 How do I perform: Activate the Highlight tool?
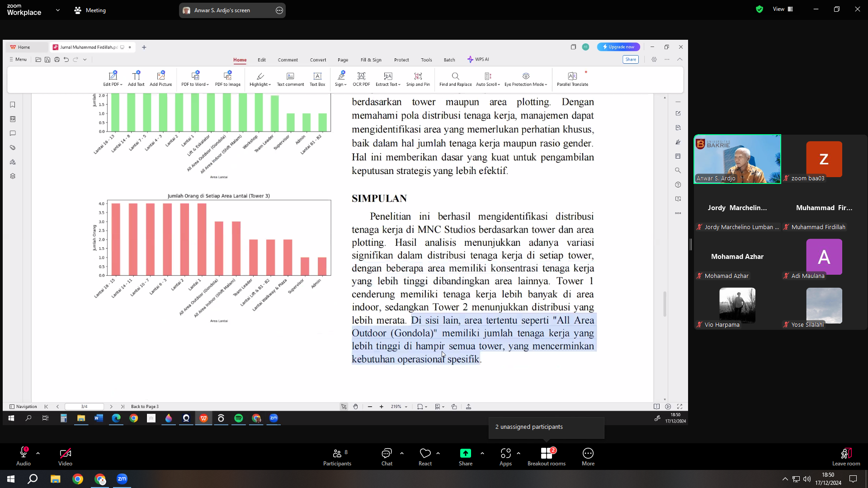(260, 79)
